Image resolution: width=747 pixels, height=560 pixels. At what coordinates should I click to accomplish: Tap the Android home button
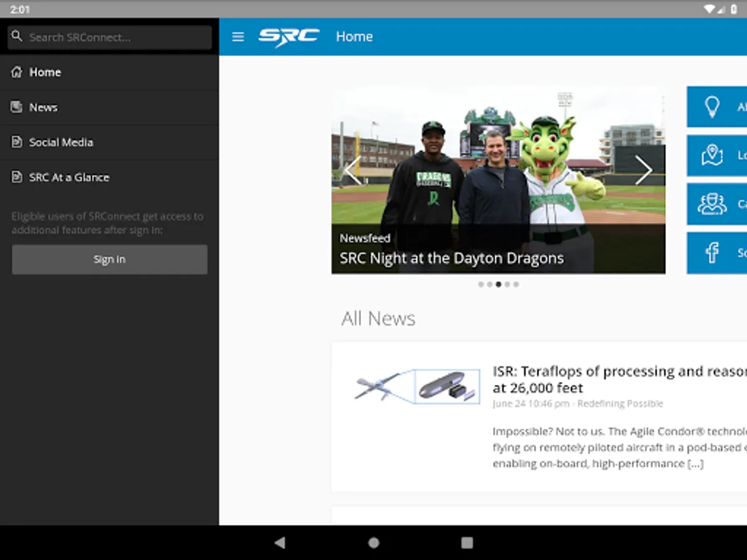pyautogui.click(x=374, y=543)
